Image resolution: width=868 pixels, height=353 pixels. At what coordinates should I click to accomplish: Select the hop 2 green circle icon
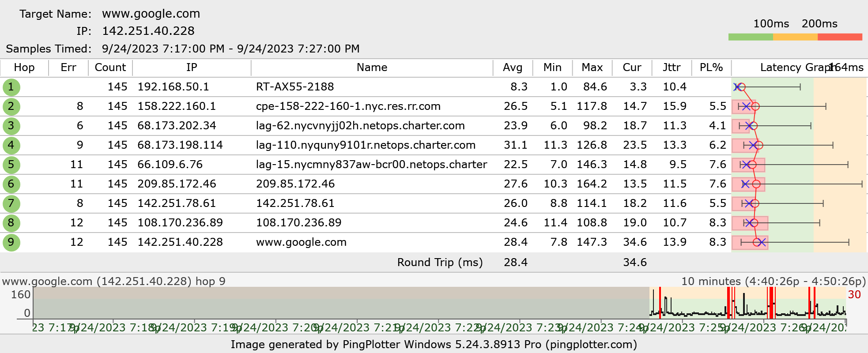[x=11, y=106]
